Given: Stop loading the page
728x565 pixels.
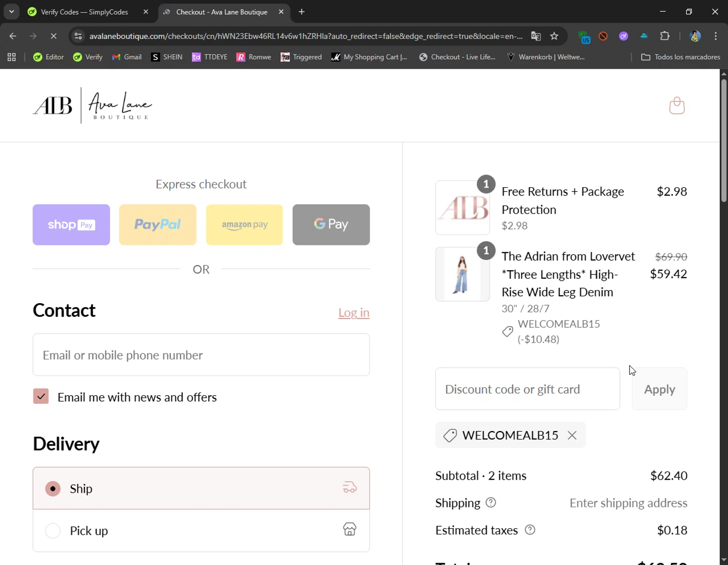Looking at the screenshot, I should click(x=53, y=36).
